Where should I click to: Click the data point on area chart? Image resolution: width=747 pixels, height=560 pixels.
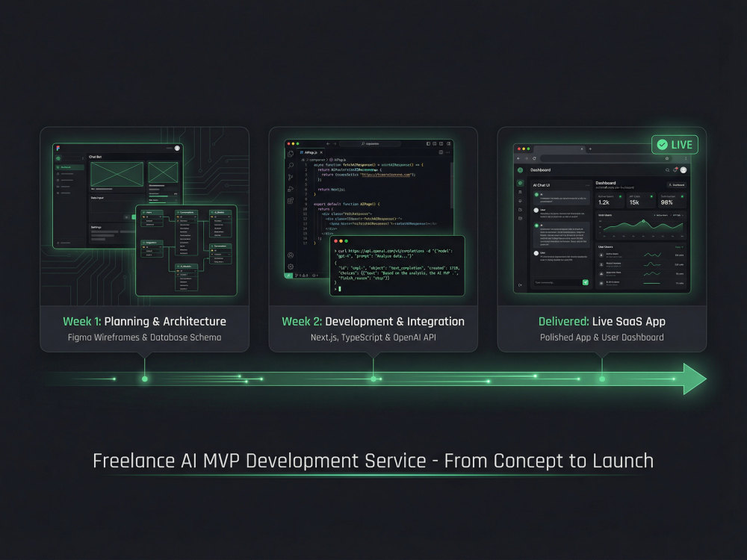[x=643, y=221]
